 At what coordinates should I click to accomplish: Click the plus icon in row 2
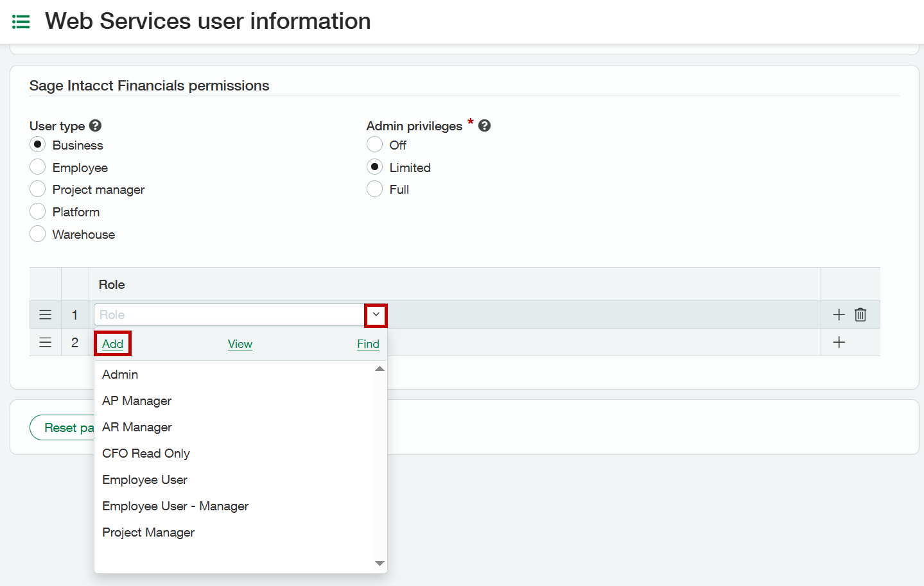tap(839, 342)
